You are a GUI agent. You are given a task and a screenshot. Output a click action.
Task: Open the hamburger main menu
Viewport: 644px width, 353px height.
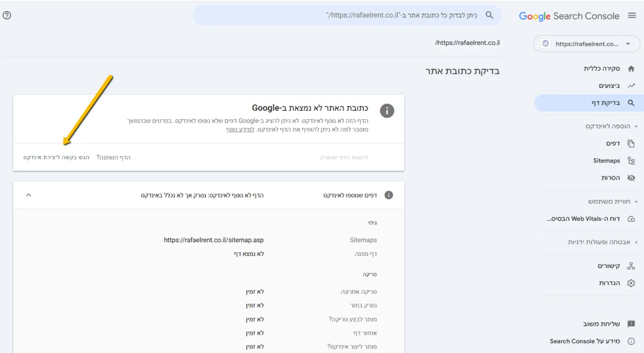point(632,16)
